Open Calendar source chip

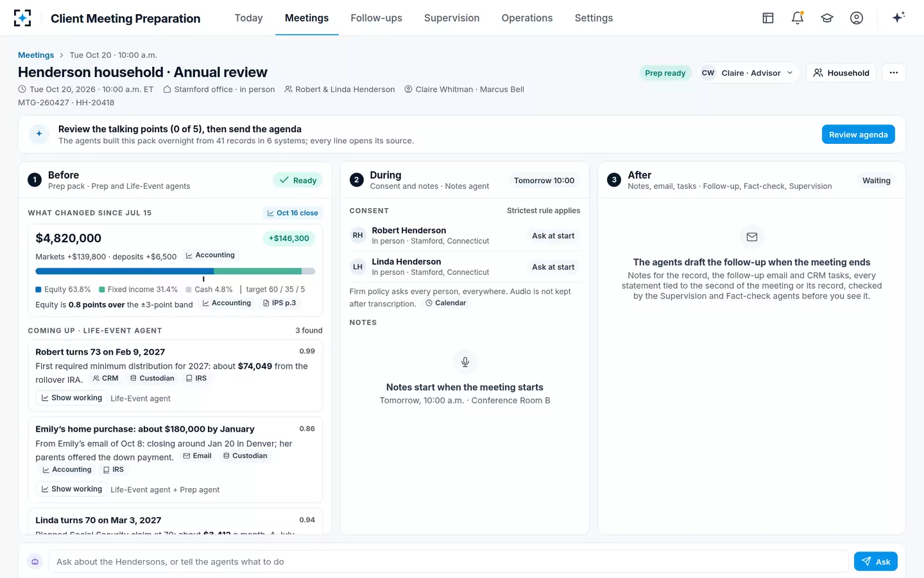(446, 303)
